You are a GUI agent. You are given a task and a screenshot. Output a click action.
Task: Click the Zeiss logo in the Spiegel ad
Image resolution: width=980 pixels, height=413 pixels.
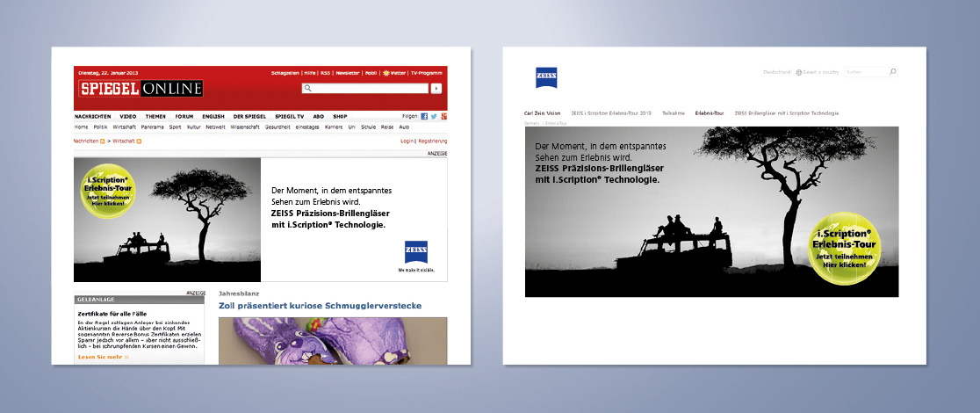point(415,252)
